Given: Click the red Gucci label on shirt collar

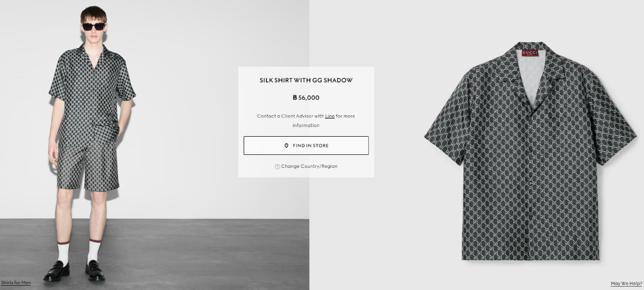Looking at the screenshot, I should [x=530, y=53].
